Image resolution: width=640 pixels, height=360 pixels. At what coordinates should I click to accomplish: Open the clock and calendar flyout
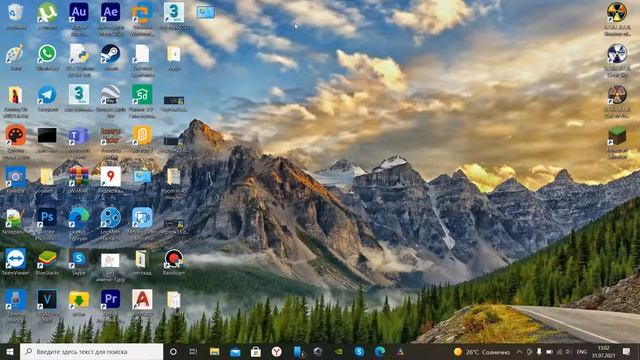tap(603, 351)
